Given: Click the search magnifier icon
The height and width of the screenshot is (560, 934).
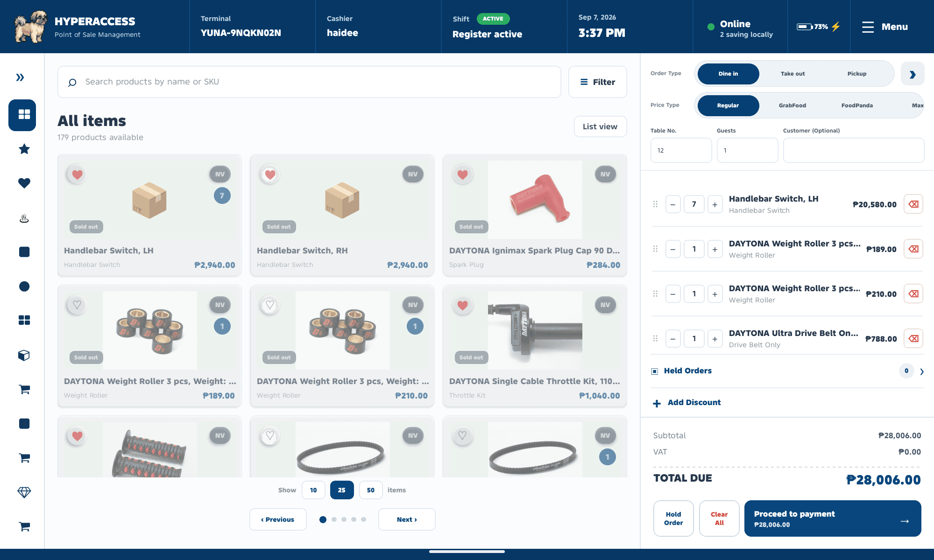Looking at the screenshot, I should (72, 82).
